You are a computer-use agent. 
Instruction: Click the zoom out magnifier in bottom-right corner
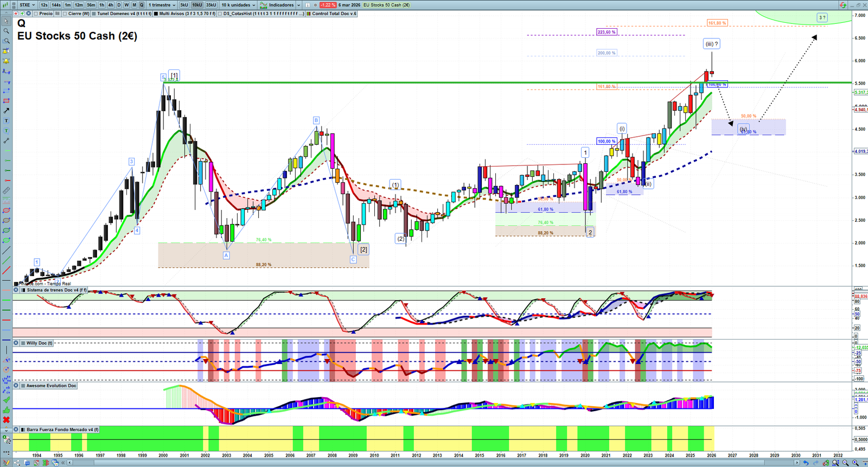pyautogui.click(x=845, y=463)
